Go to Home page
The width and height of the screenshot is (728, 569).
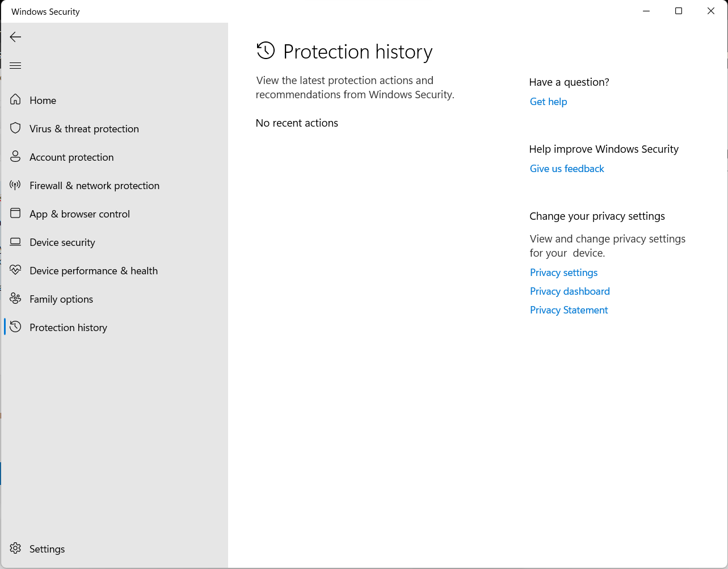(x=114, y=100)
